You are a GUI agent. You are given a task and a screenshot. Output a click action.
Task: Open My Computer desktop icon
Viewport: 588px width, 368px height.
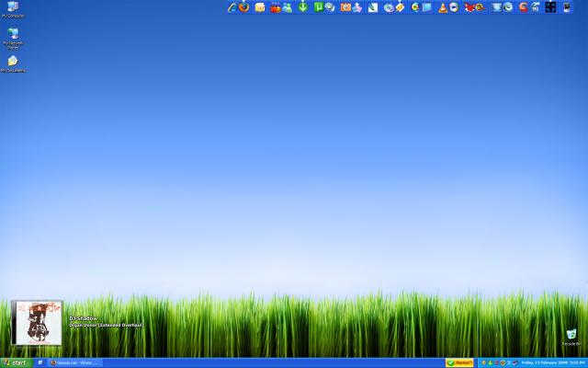point(13,9)
